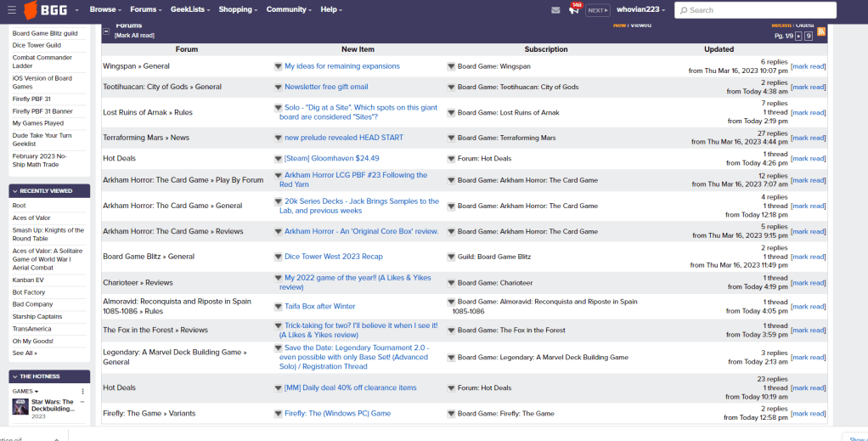Open notifications bell showing 148
868x441 pixels.
(x=575, y=9)
